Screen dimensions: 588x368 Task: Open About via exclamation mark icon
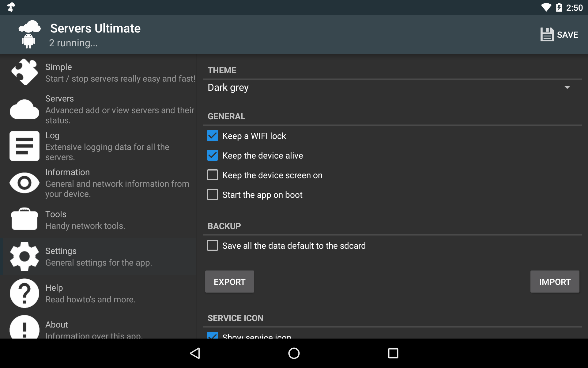(x=24, y=327)
